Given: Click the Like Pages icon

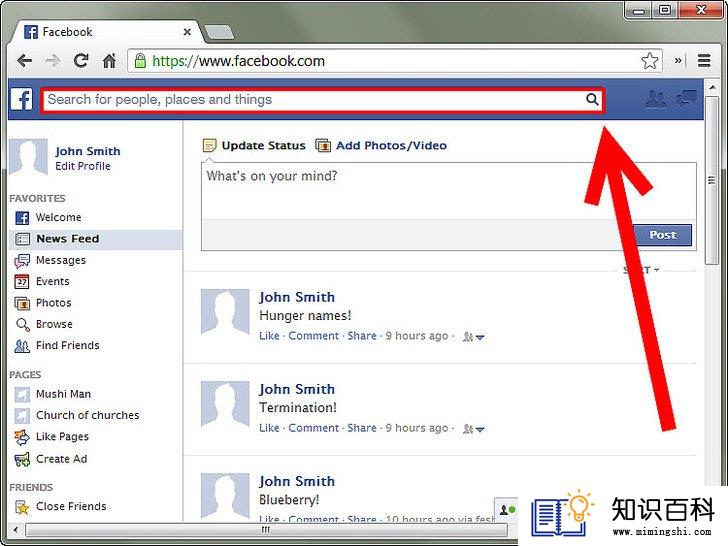Looking at the screenshot, I should coord(22,437).
